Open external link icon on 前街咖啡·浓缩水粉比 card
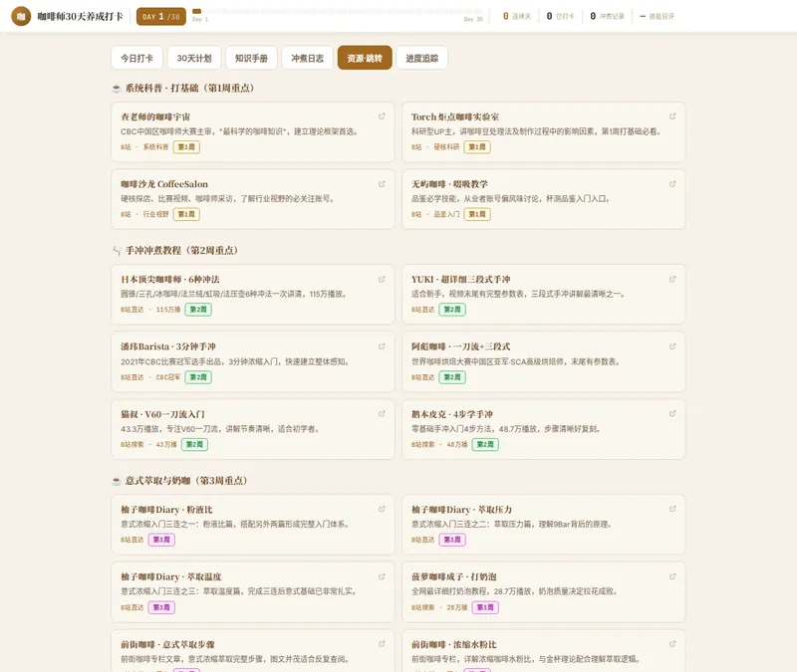 click(672, 643)
